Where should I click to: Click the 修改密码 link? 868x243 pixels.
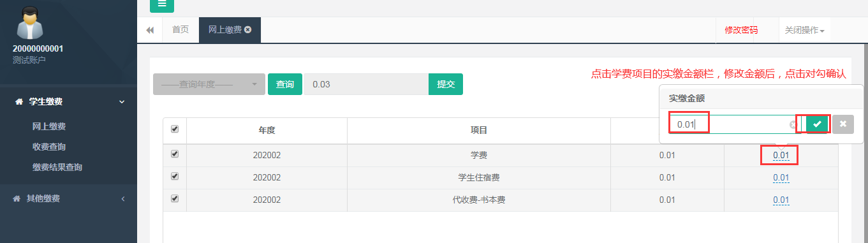click(741, 30)
